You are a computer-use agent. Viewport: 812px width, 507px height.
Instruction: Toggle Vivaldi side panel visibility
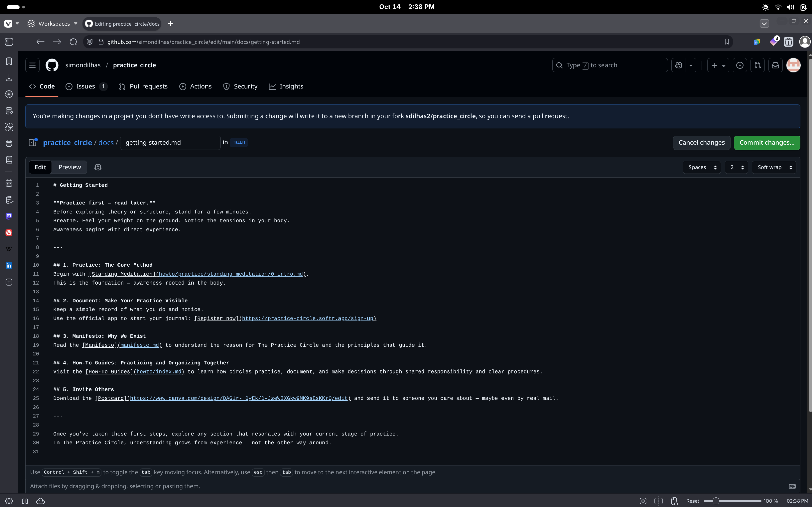click(9, 42)
